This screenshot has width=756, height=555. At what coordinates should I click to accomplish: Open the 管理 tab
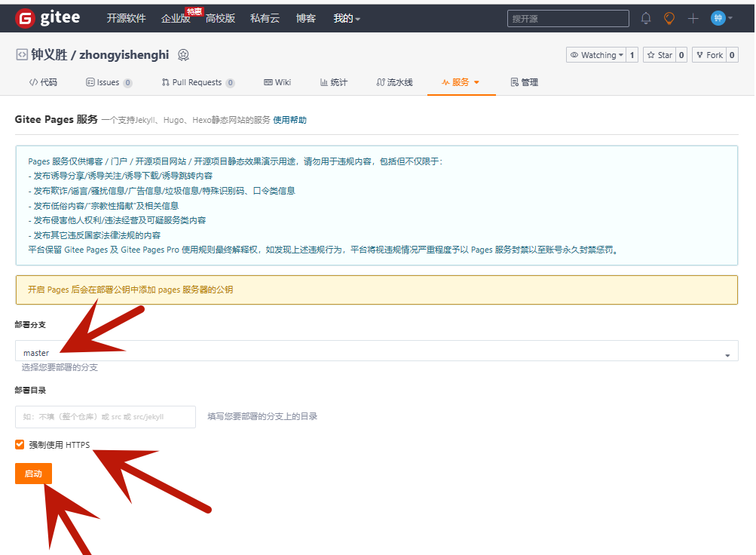pos(524,82)
